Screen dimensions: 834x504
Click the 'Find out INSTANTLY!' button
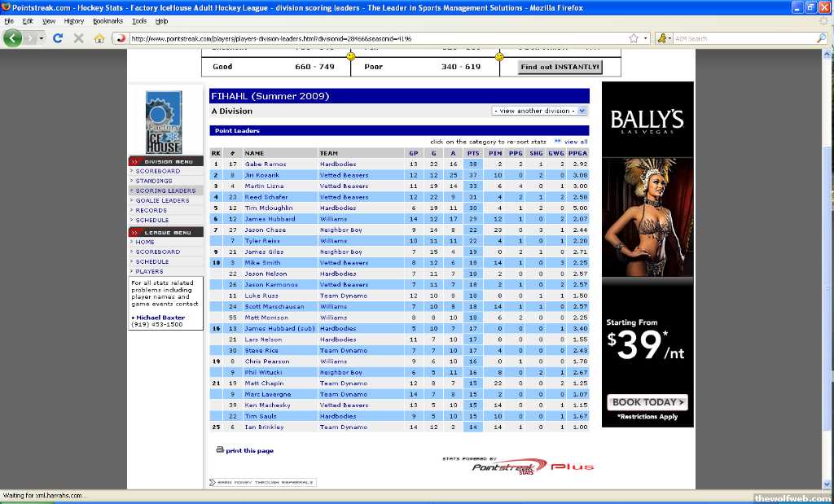point(560,67)
